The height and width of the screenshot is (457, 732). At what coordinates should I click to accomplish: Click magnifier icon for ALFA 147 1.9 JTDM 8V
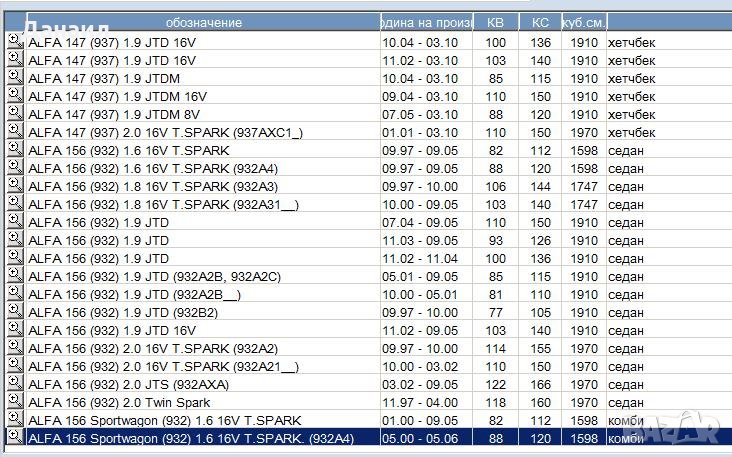14,113
